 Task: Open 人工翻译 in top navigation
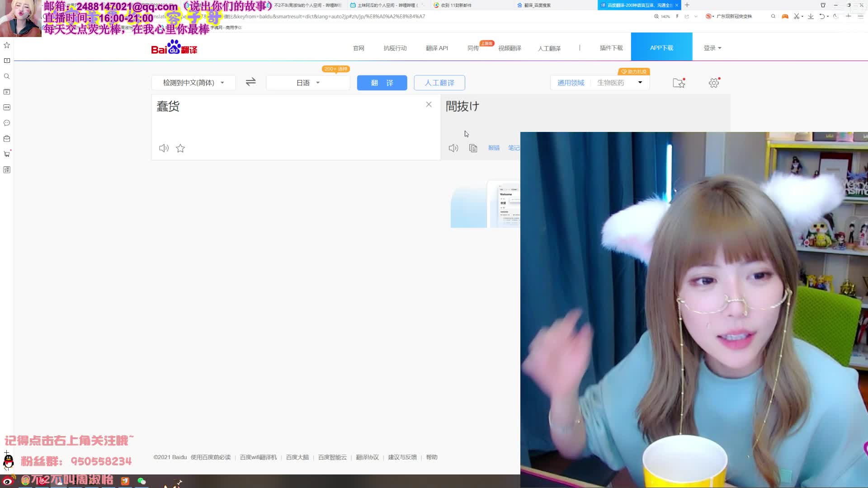(x=549, y=48)
